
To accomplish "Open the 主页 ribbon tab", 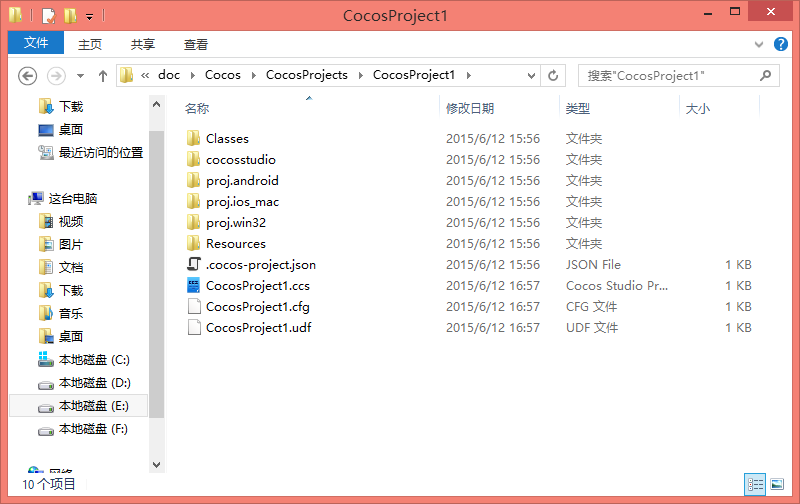I will [x=90, y=44].
